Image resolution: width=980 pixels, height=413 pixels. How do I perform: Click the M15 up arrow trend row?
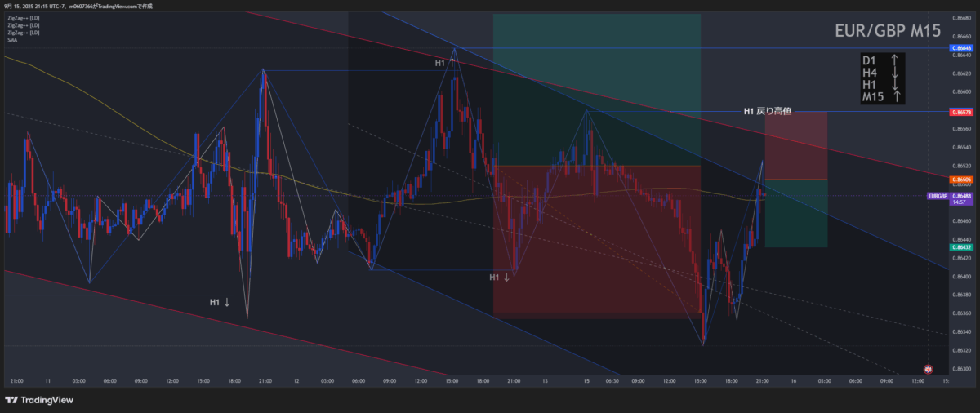881,97
